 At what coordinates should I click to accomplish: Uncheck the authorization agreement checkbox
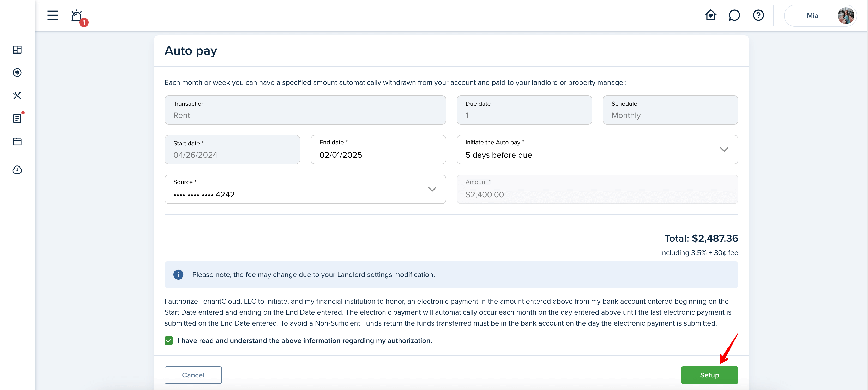169,341
